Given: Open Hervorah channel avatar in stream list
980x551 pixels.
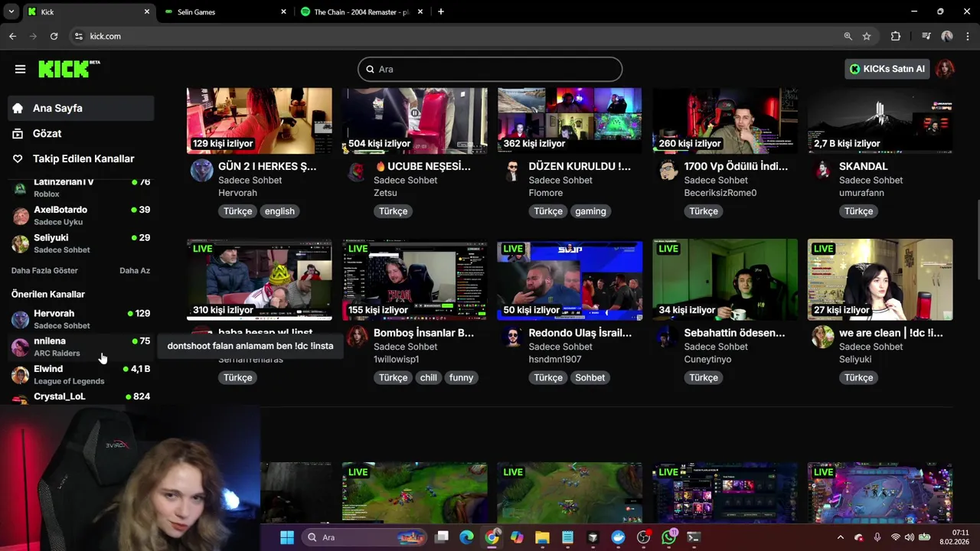Looking at the screenshot, I should 201,170.
